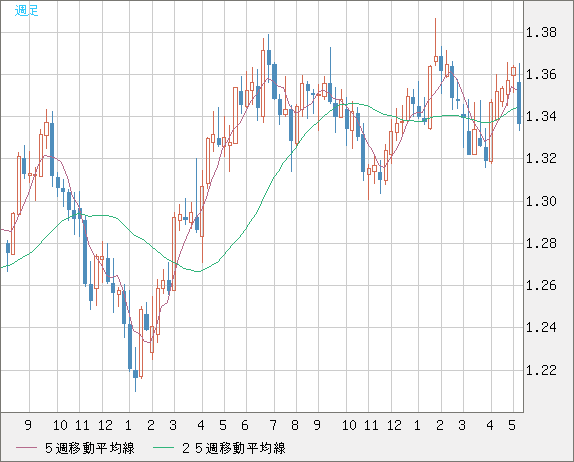Viewport: 574px width, 462px height.
Task: Click the 5週移動平均線 legend label
Action: pos(90,448)
